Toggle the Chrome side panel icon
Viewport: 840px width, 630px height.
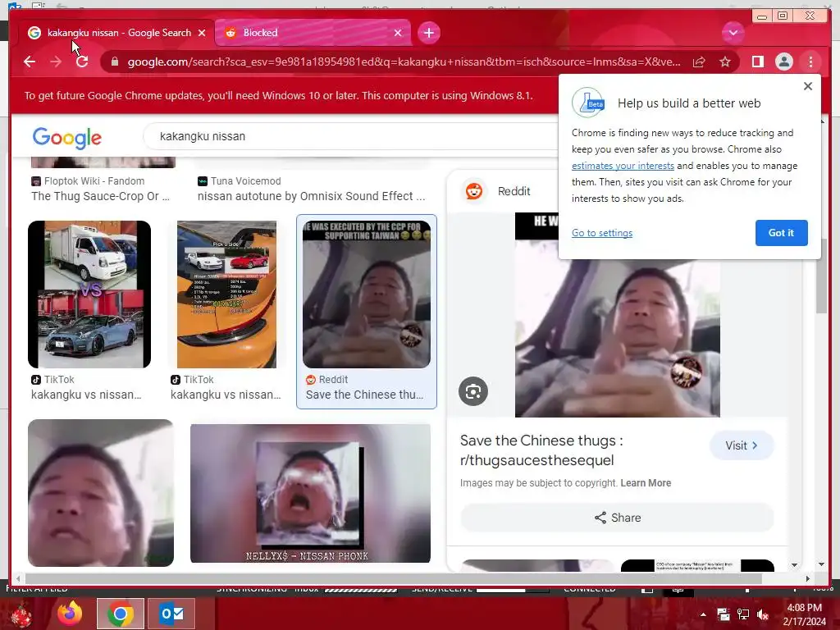(757, 62)
